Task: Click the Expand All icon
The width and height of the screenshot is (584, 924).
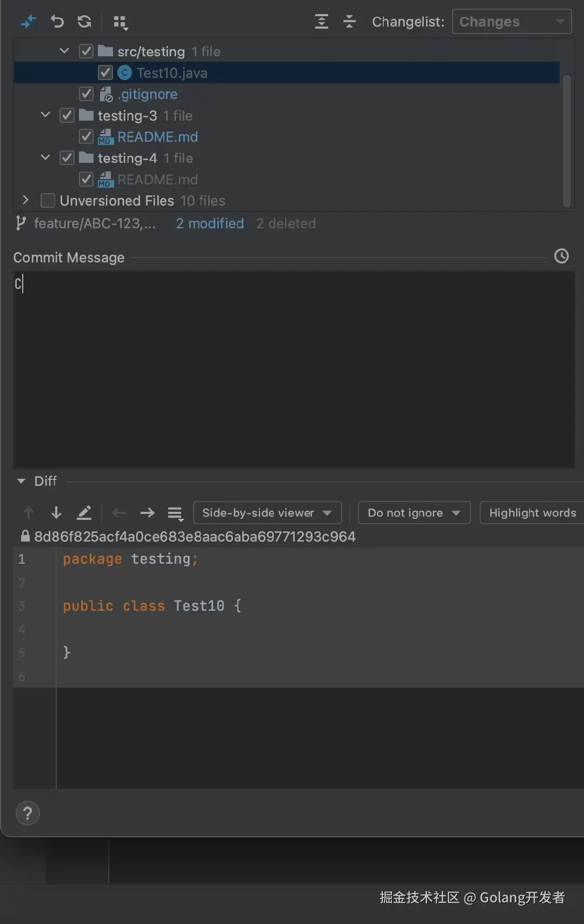Action: (x=322, y=22)
